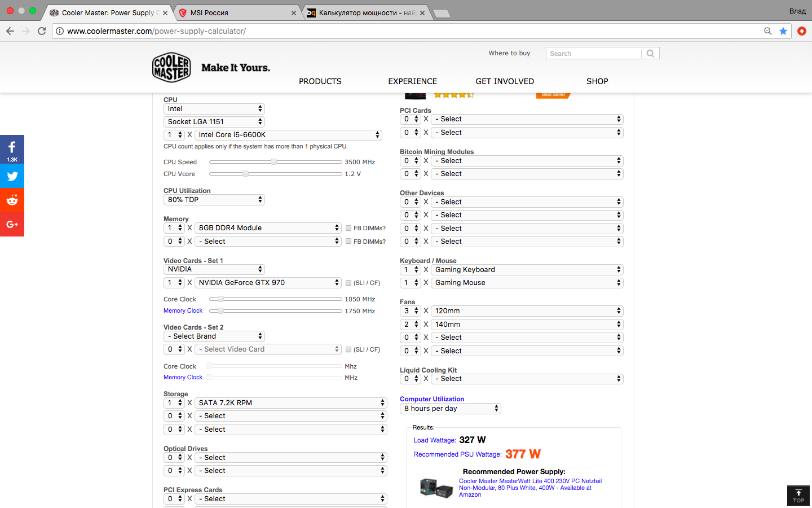The width and height of the screenshot is (812, 508).
Task: Enable FB DIMMs for 8GB DDR4 Module
Action: [348, 228]
